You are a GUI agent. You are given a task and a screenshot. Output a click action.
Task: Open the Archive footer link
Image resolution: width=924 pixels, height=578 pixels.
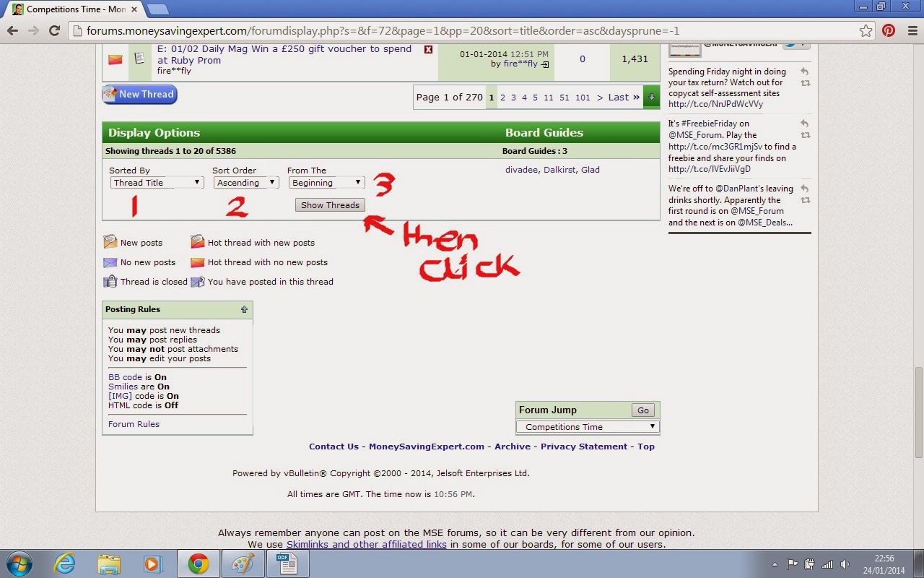point(513,447)
